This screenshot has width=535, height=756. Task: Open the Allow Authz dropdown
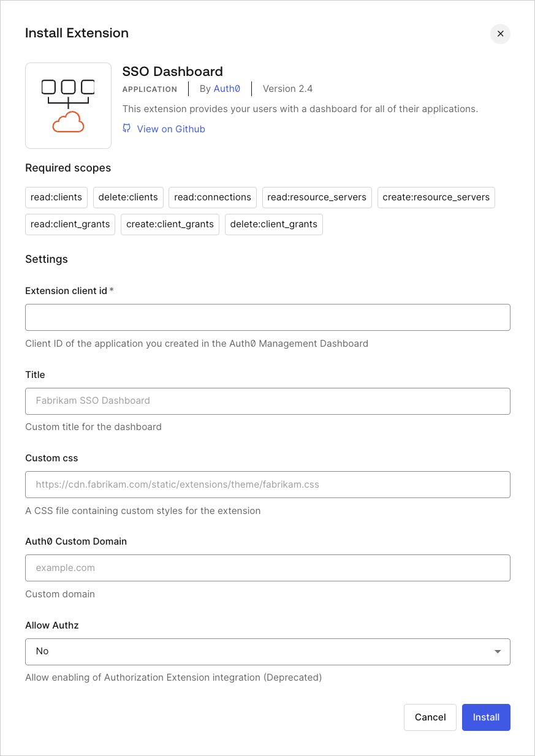tap(267, 651)
